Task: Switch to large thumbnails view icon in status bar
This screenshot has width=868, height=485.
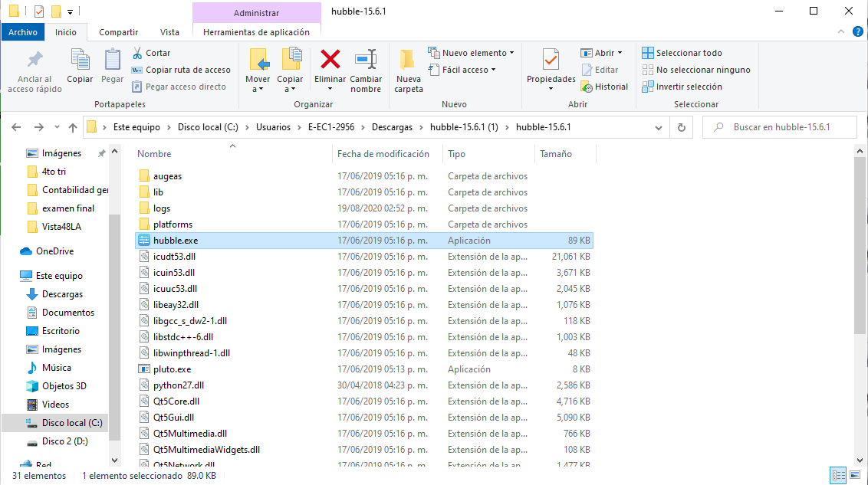Action: [x=855, y=475]
